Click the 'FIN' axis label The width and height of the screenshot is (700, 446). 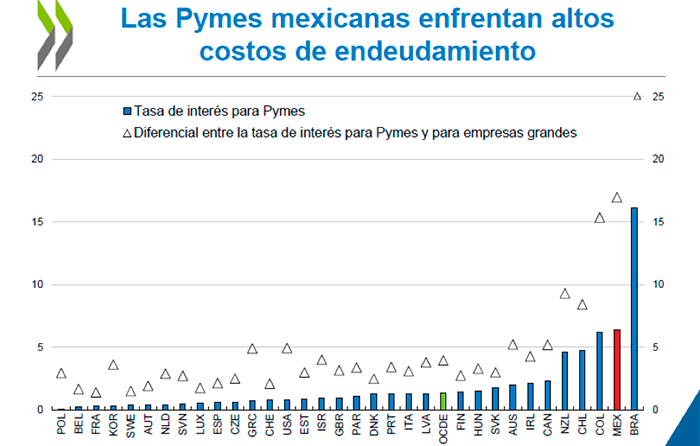tap(461, 422)
